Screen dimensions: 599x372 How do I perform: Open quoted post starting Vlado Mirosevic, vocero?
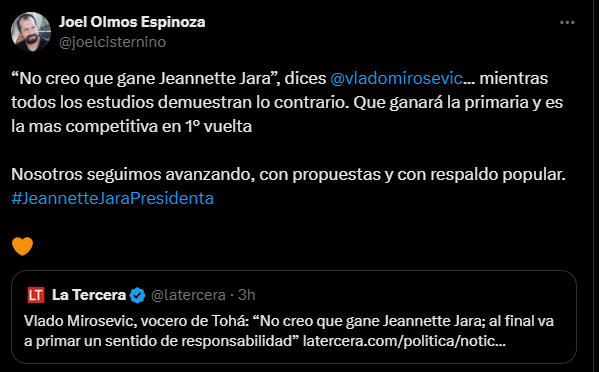click(x=294, y=317)
